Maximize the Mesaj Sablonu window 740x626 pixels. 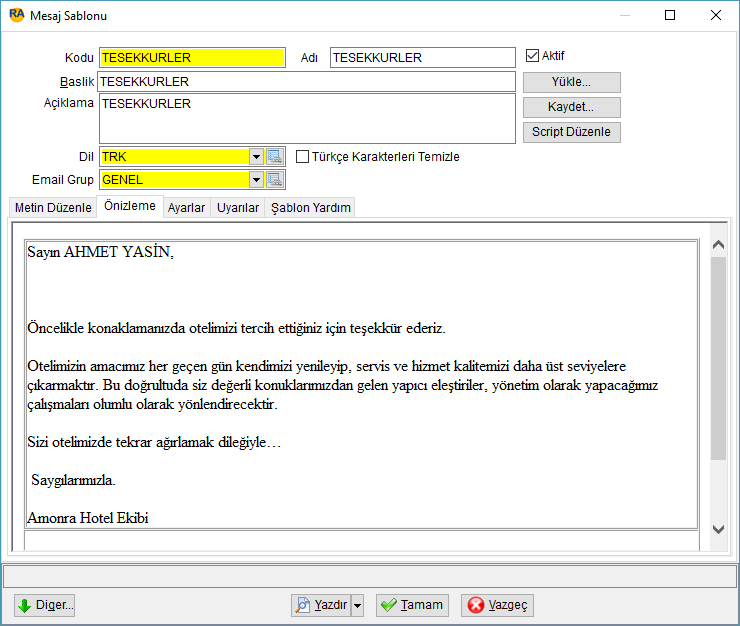(670, 15)
